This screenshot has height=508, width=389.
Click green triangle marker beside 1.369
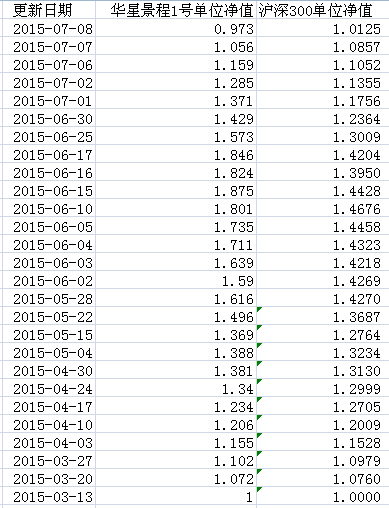(x=259, y=327)
